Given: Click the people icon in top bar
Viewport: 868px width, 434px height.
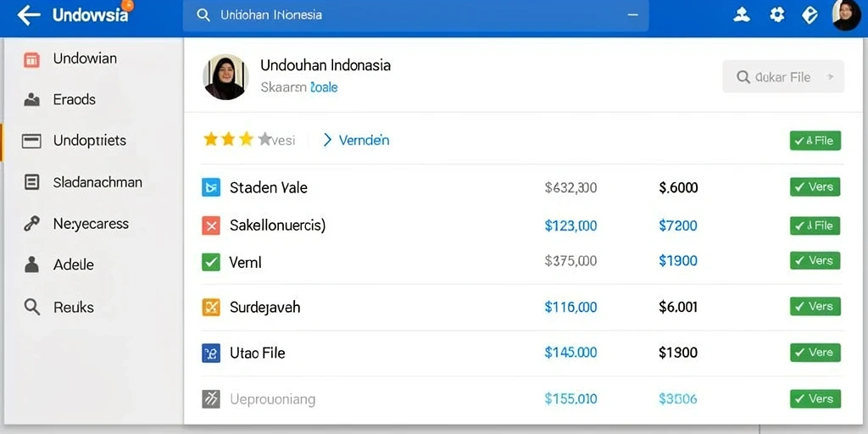Looking at the screenshot, I should pos(741,15).
